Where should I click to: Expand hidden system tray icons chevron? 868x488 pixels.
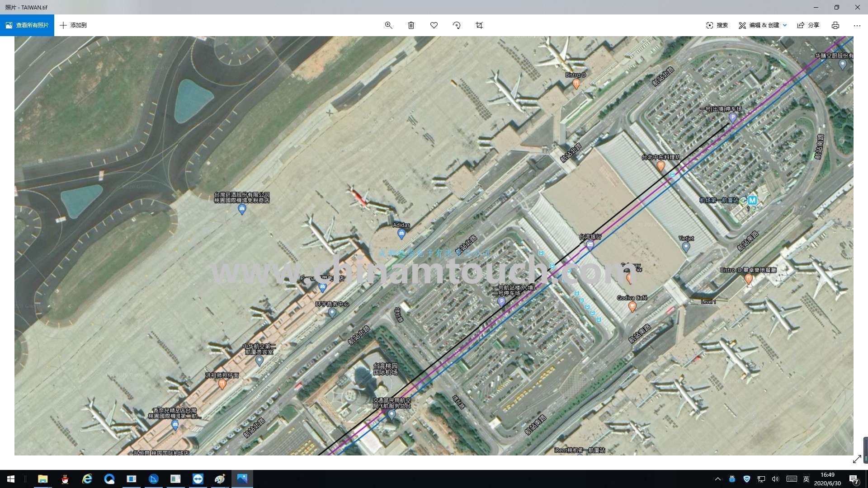pyautogui.click(x=717, y=479)
